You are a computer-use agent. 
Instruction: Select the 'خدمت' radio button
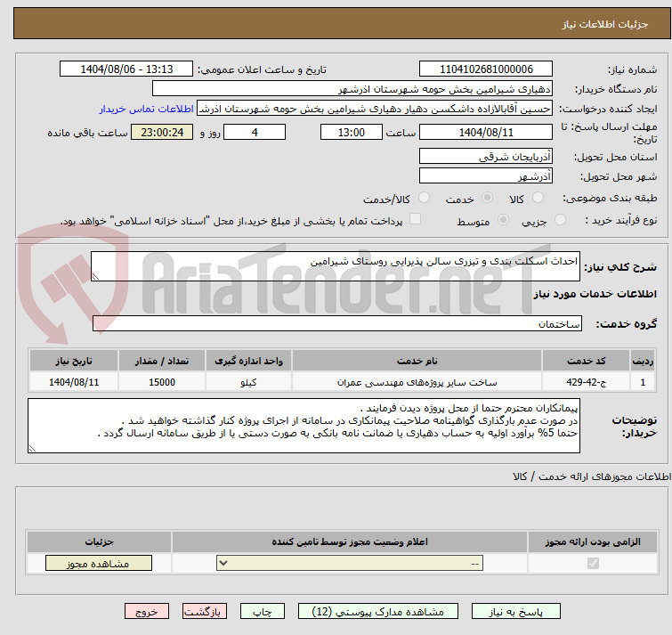pos(487,198)
